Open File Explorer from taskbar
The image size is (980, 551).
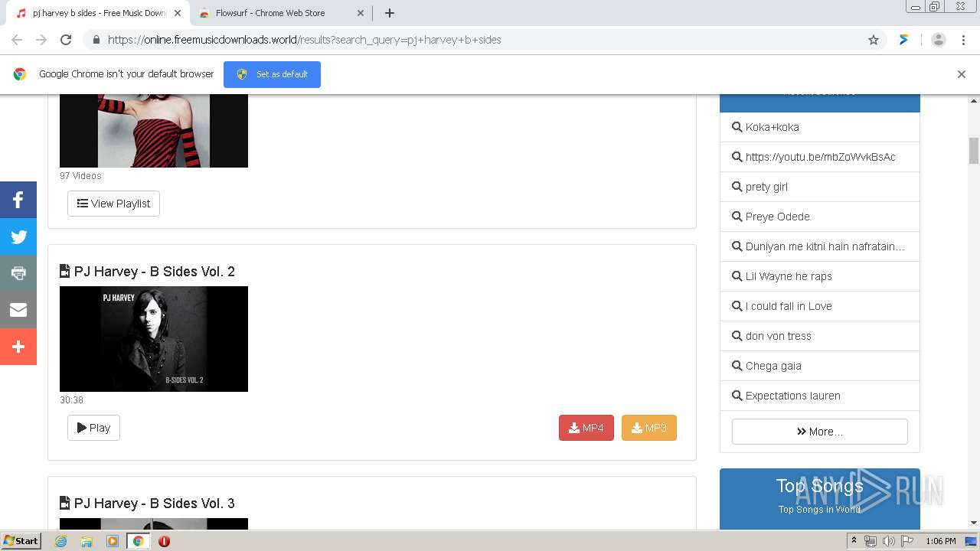(87, 541)
